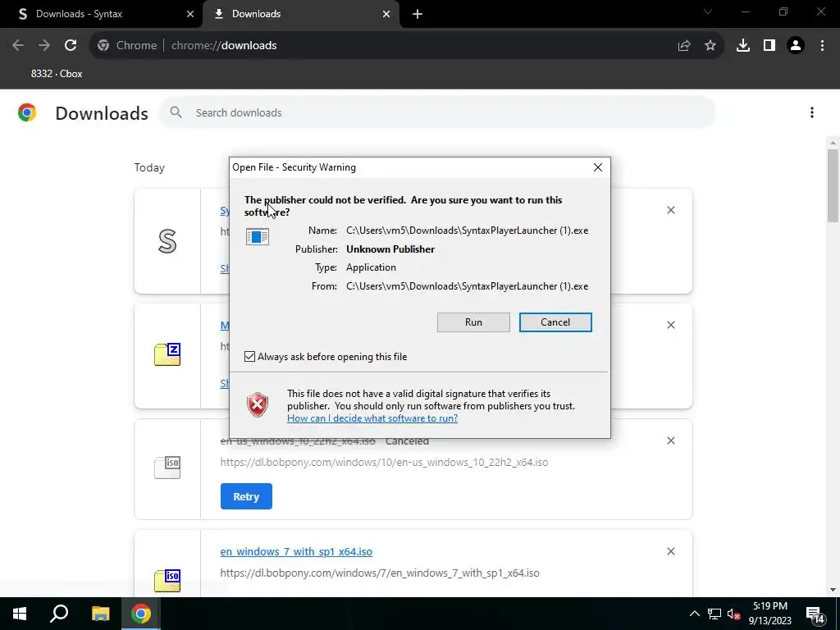Screen dimensions: 840x630
Task: Close the Downloads - Syntax tab
Action: coord(190,15)
